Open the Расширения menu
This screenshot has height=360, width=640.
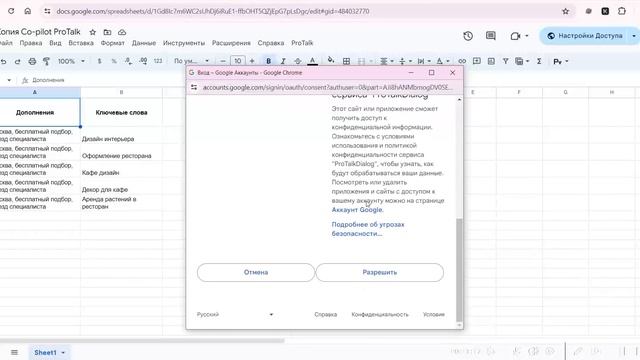coord(231,43)
